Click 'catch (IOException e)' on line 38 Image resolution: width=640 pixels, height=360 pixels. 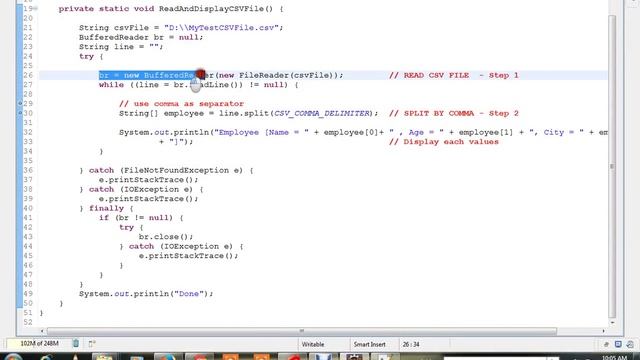pyautogui.click(x=141, y=189)
